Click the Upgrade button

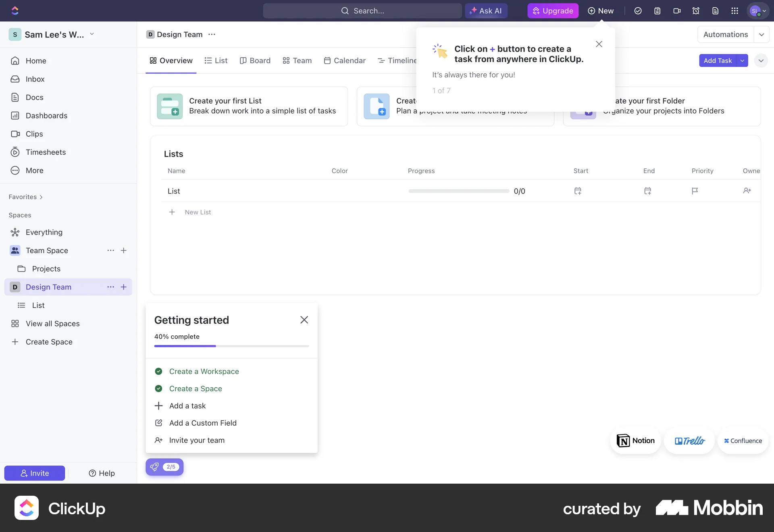pyautogui.click(x=553, y=10)
